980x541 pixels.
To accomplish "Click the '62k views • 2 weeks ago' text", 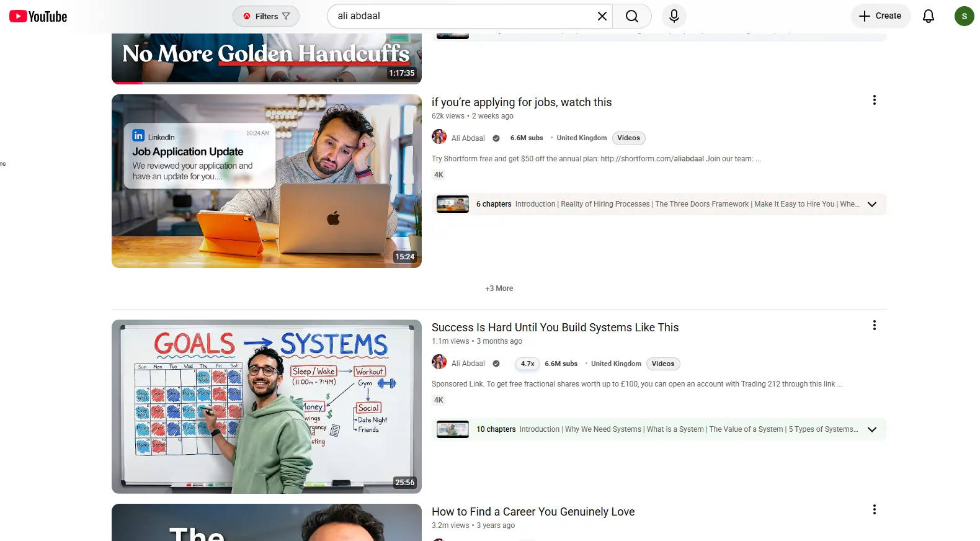I will tap(473, 116).
